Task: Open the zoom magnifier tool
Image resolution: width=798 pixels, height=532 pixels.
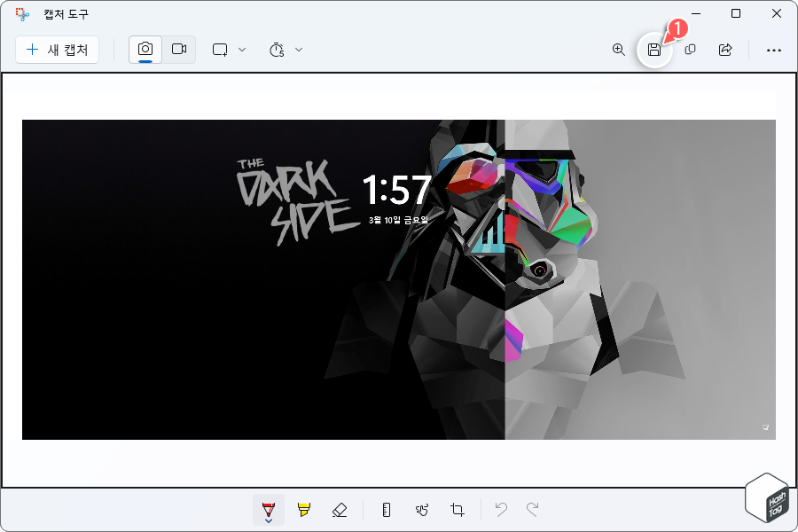Action: 618,50
